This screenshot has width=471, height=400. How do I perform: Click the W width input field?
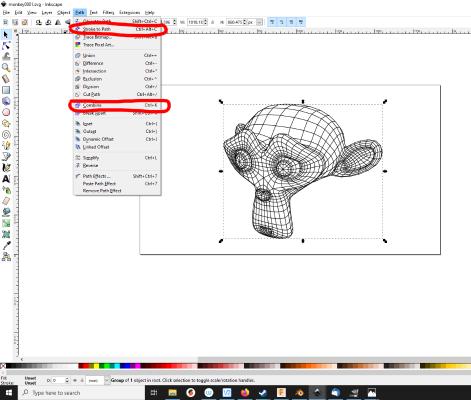click(x=195, y=22)
